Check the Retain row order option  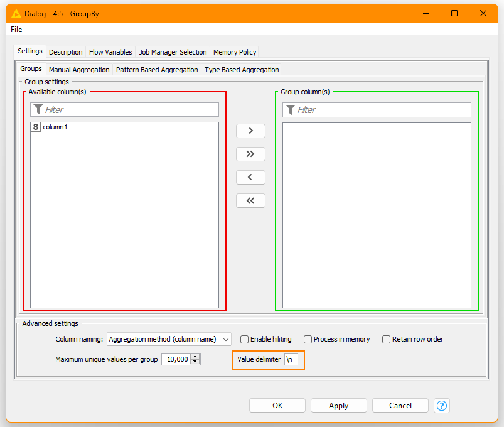[387, 339]
